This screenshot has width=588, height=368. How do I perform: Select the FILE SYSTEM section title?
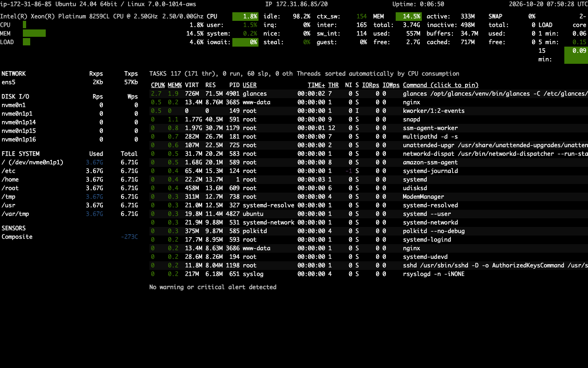(x=20, y=154)
